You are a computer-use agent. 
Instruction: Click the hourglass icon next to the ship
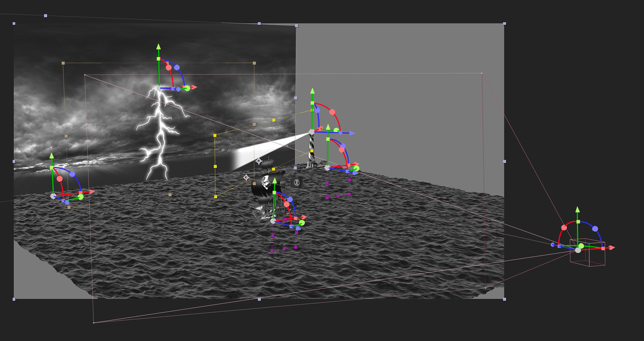(x=297, y=183)
